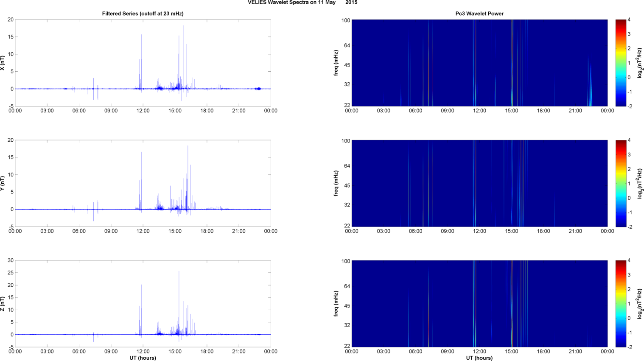
Task: Pick the bottom wavelet plot's colorbar
Action: [621, 304]
